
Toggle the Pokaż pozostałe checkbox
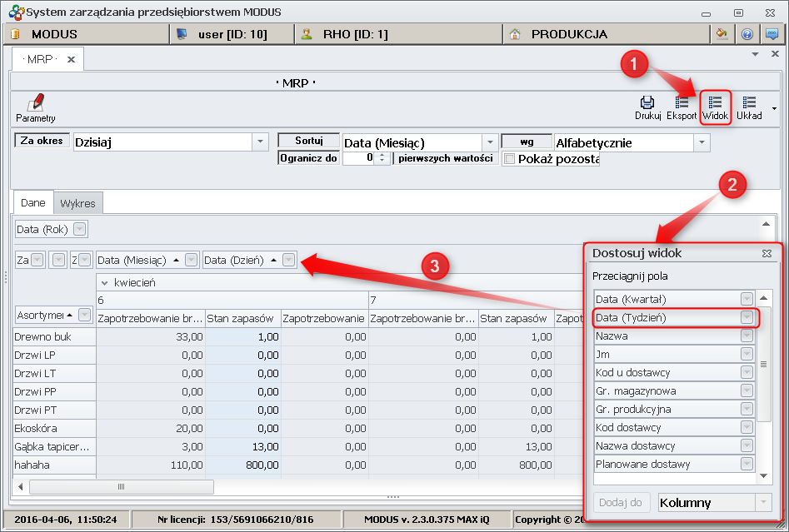tap(510, 159)
